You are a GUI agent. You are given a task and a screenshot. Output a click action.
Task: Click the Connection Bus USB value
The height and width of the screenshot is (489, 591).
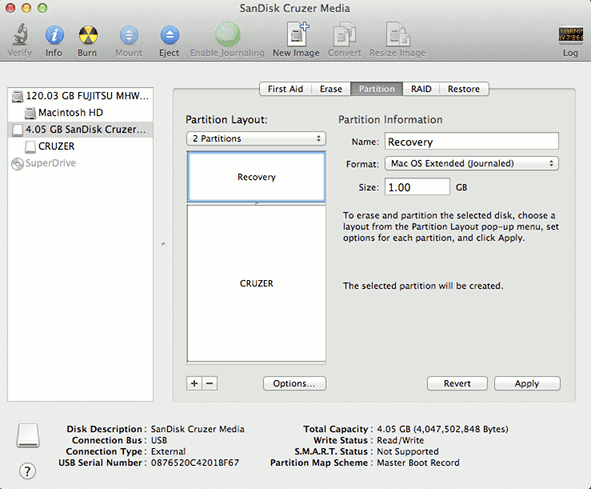[x=159, y=440]
